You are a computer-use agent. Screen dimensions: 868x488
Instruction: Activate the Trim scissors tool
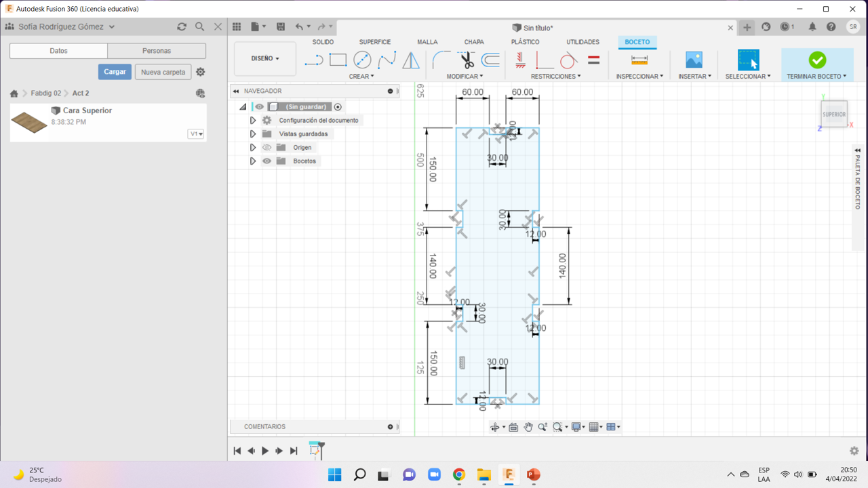467,60
